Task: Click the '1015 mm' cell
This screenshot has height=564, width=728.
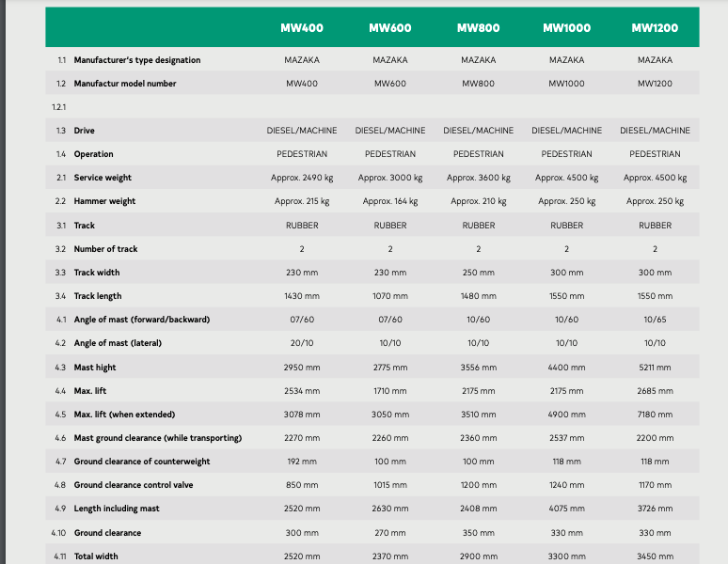Action: click(390, 485)
